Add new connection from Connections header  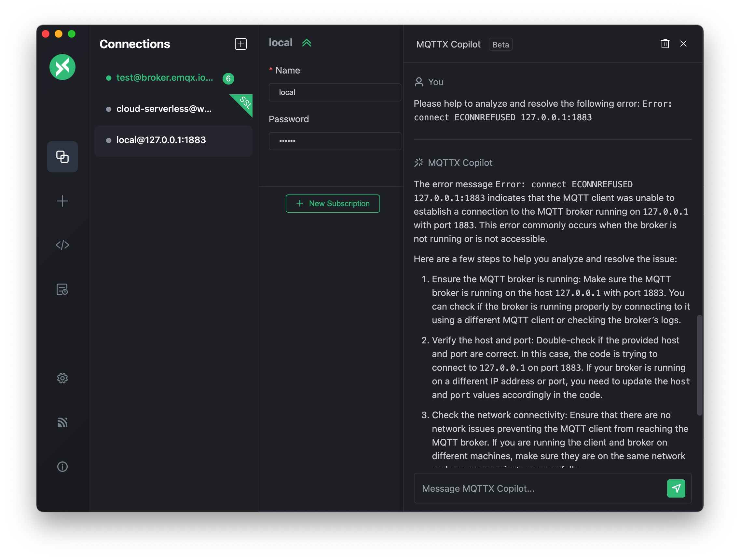(x=240, y=44)
